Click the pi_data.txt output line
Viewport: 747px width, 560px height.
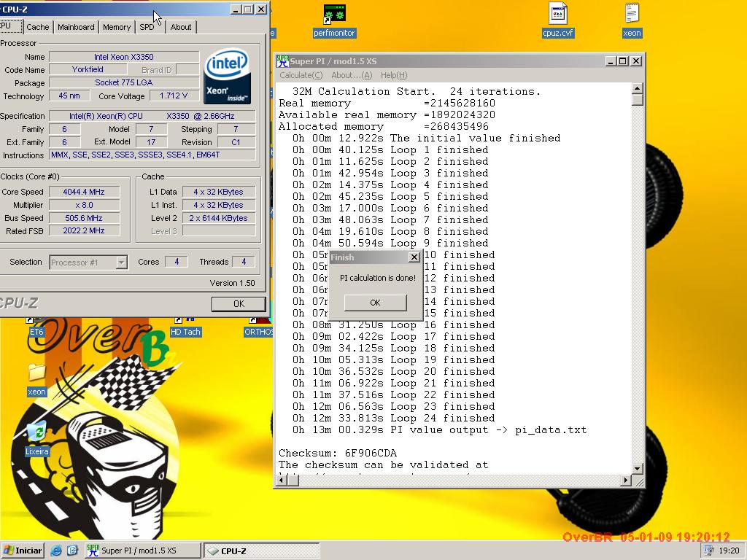pos(440,430)
